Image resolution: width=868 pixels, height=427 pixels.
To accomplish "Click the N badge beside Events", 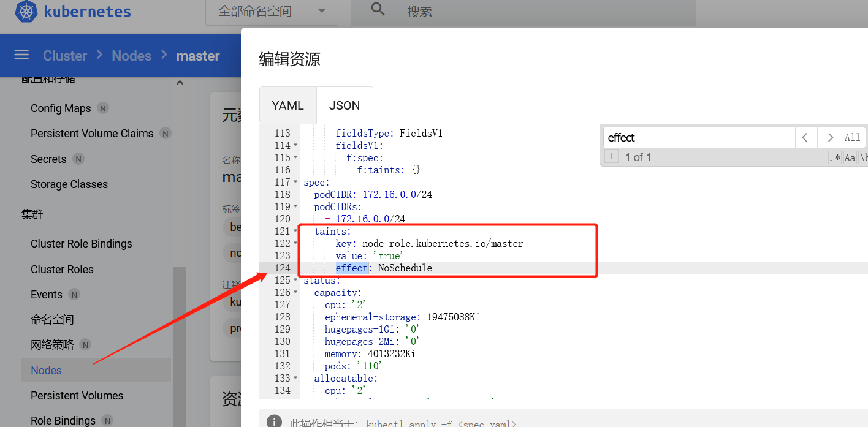I will pyautogui.click(x=74, y=294).
